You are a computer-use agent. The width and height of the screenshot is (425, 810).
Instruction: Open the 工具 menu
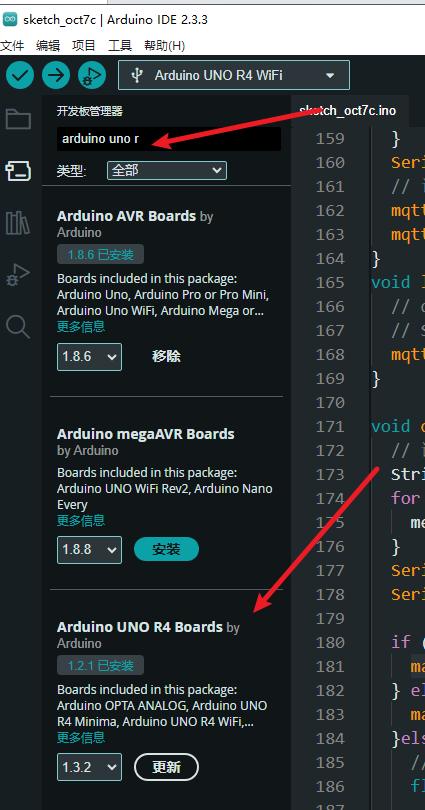pos(120,46)
